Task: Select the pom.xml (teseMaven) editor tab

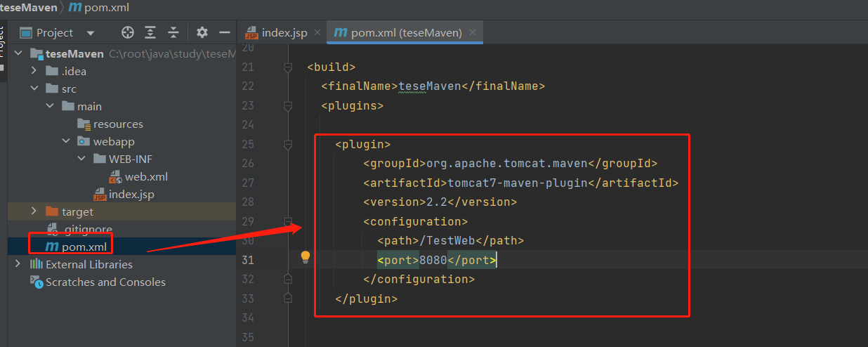Action: click(x=406, y=32)
